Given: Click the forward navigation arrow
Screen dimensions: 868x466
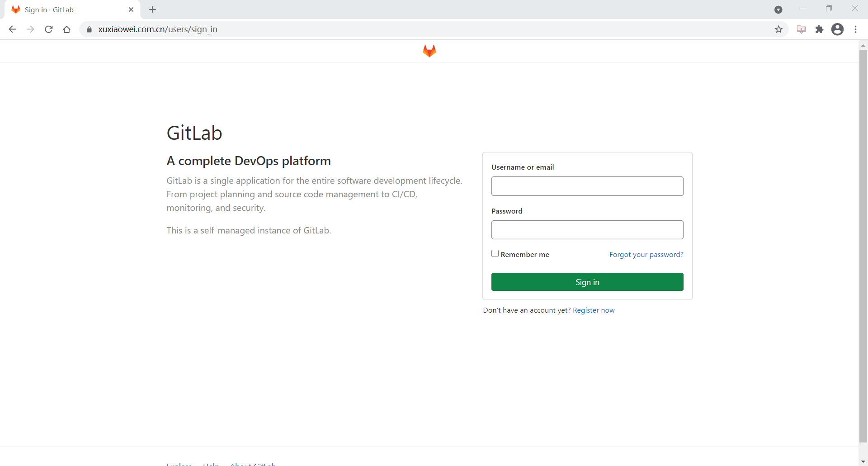Looking at the screenshot, I should 30,29.
